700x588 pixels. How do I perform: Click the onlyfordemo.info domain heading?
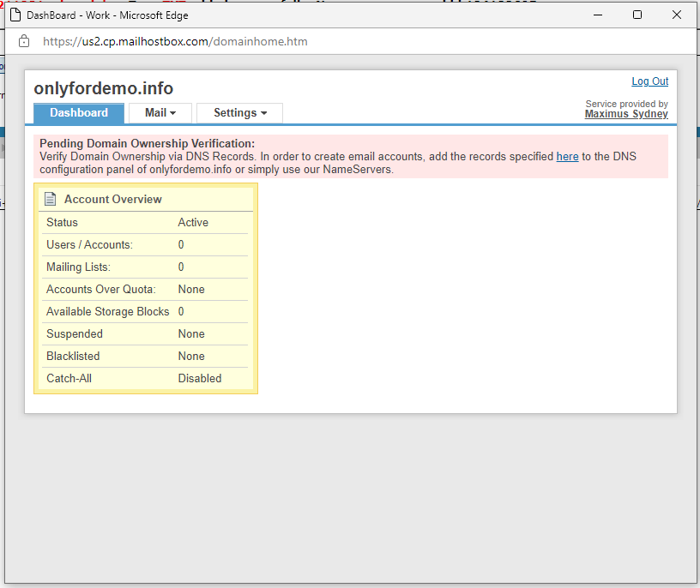point(103,88)
